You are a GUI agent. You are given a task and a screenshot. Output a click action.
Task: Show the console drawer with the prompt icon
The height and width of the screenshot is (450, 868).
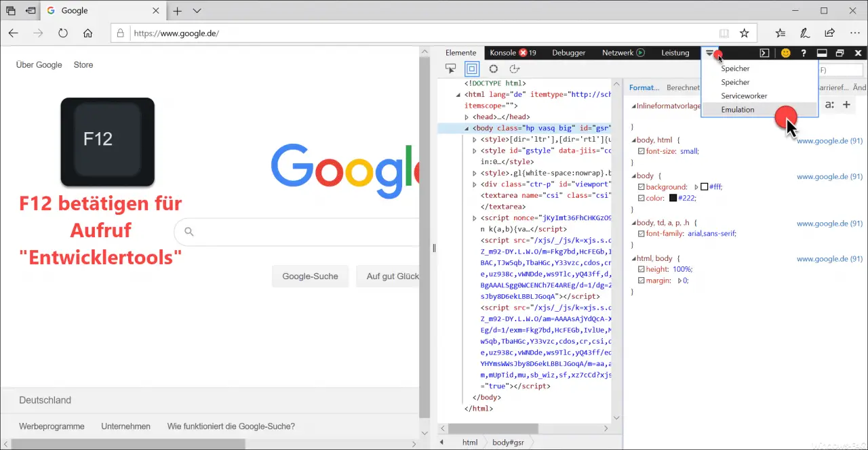pos(764,53)
